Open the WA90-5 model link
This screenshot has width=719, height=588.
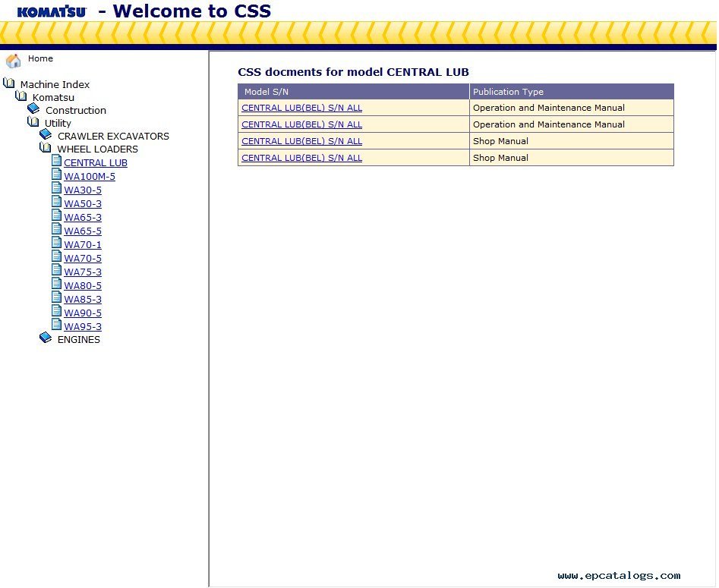(x=83, y=313)
